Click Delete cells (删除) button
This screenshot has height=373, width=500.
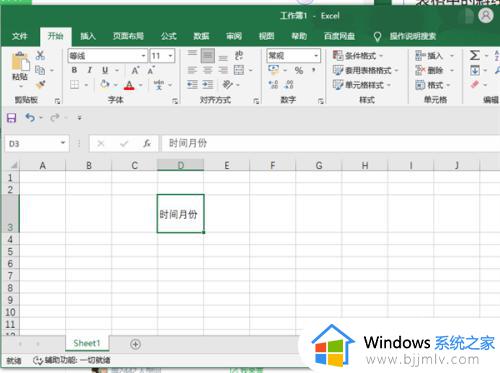[x=430, y=70]
